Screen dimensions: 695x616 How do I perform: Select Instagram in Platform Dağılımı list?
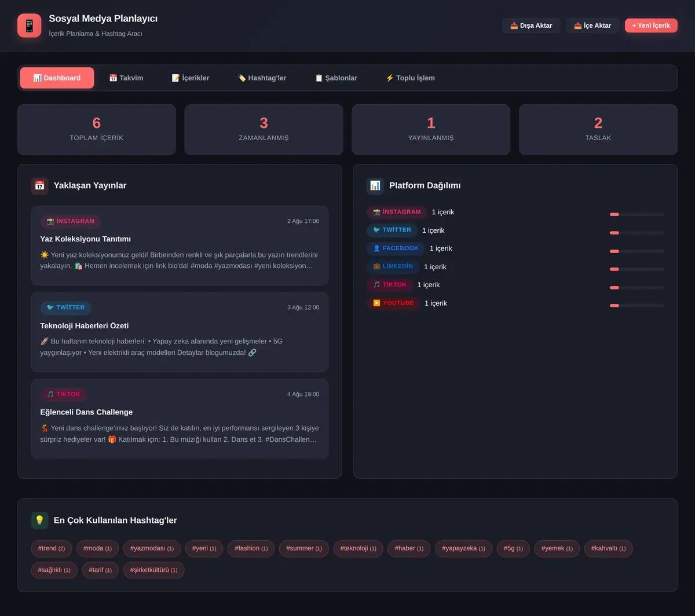click(397, 212)
